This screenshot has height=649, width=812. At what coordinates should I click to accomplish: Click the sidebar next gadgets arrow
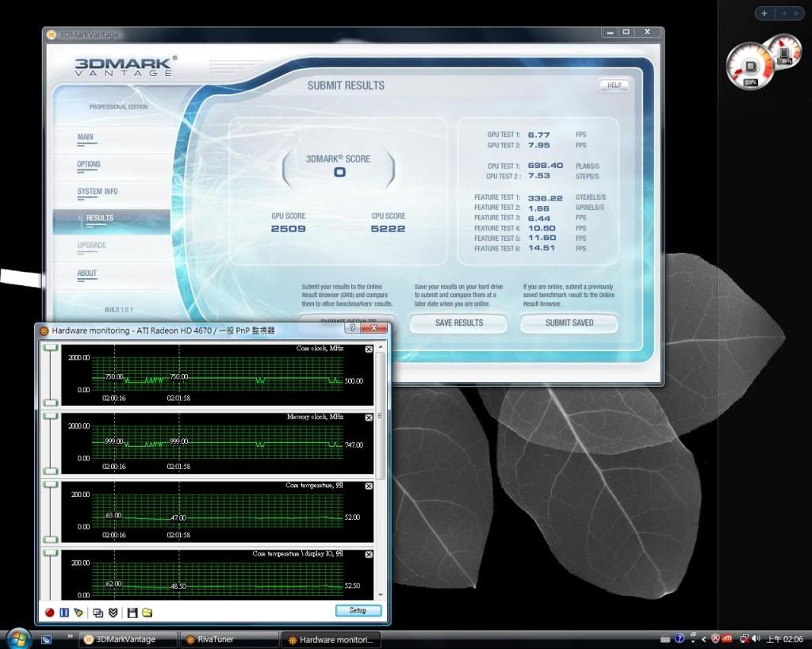point(796,13)
